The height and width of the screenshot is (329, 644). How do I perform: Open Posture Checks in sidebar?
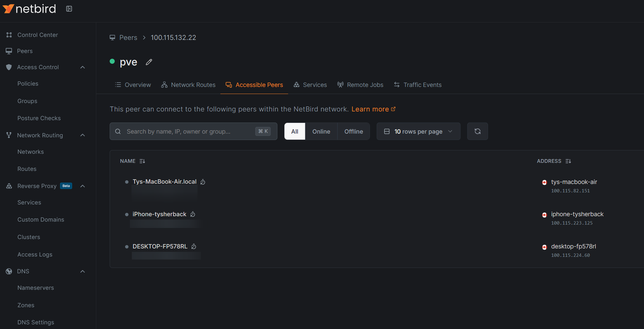pyautogui.click(x=39, y=118)
